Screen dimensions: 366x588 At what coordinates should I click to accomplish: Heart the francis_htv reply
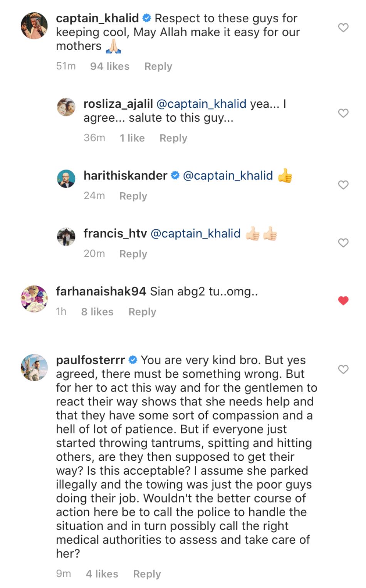point(343,243)
